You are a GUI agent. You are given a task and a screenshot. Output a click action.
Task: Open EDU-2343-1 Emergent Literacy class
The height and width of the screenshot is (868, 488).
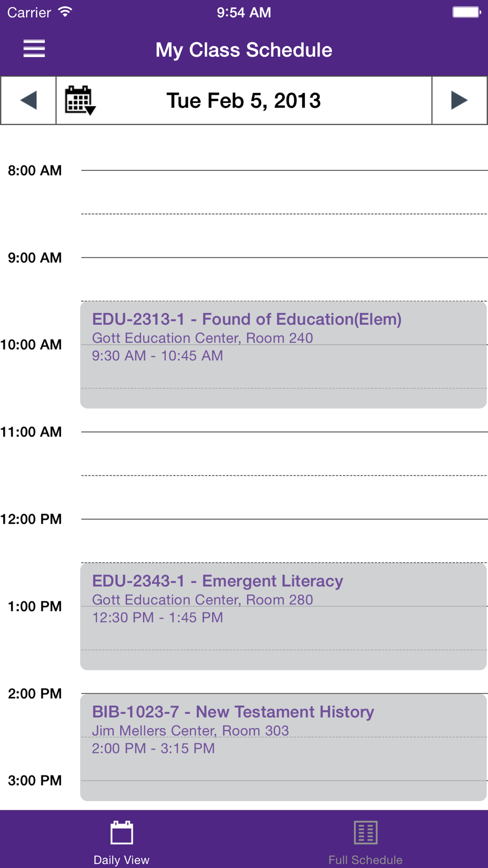pos(217,581)
